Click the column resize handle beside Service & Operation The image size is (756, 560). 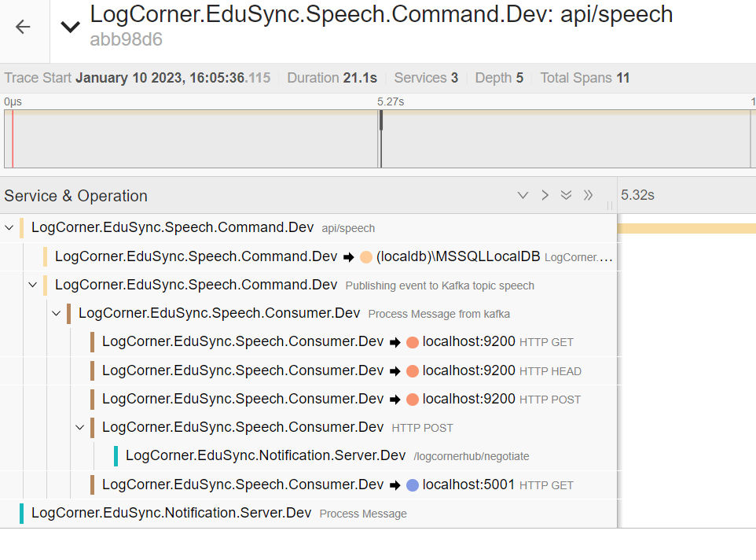(x=609, y=206)
